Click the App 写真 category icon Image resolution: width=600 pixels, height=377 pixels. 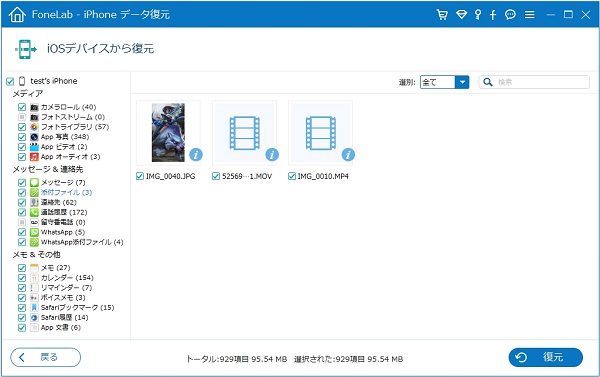[x=34, y=137]
